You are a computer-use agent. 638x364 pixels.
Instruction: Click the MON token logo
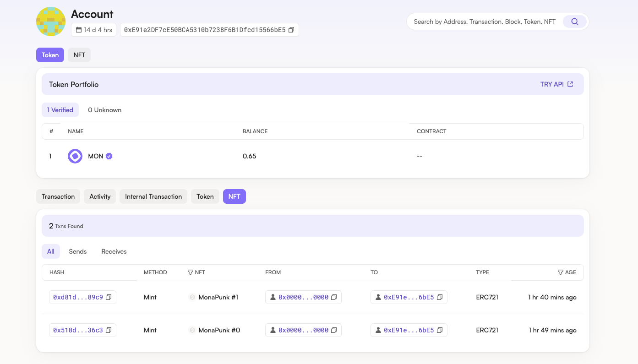(x=75, y=156)
